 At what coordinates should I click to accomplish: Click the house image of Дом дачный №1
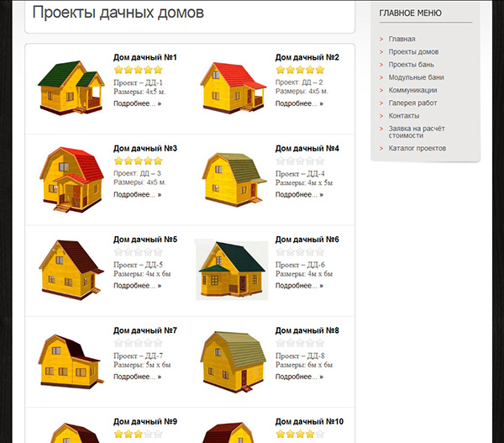pyautogui.click(x=71, y=87)
